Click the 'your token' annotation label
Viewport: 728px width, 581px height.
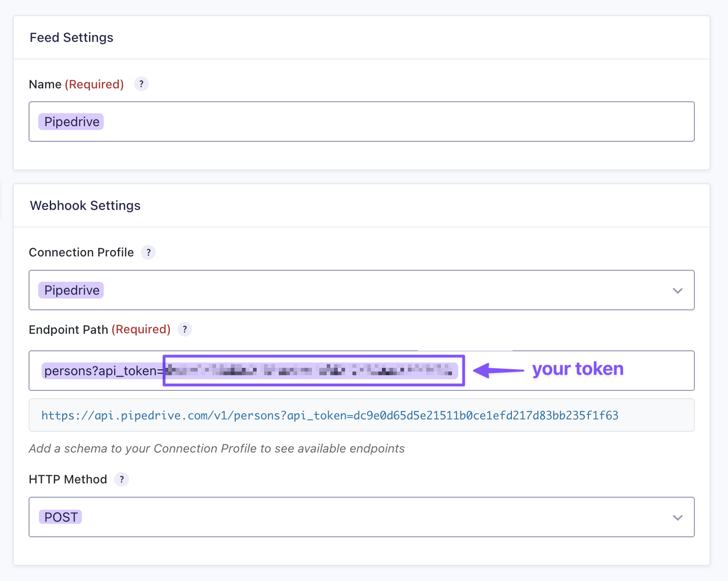coord(577,369)
